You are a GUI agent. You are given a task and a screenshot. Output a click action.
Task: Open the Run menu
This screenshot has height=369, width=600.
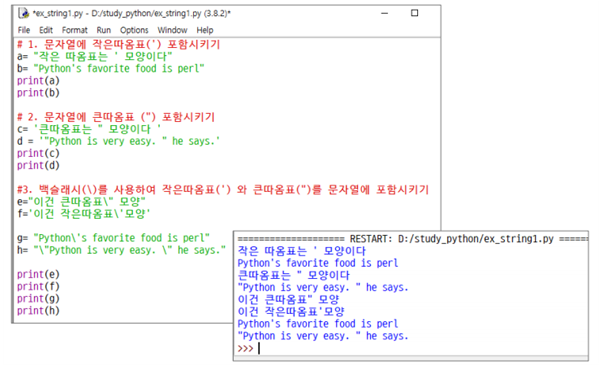[x=104, y=30]
